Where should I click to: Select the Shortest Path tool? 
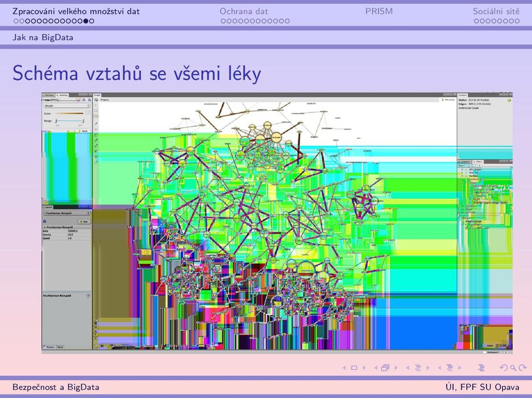pyautogui.click(x=96, y=151)
